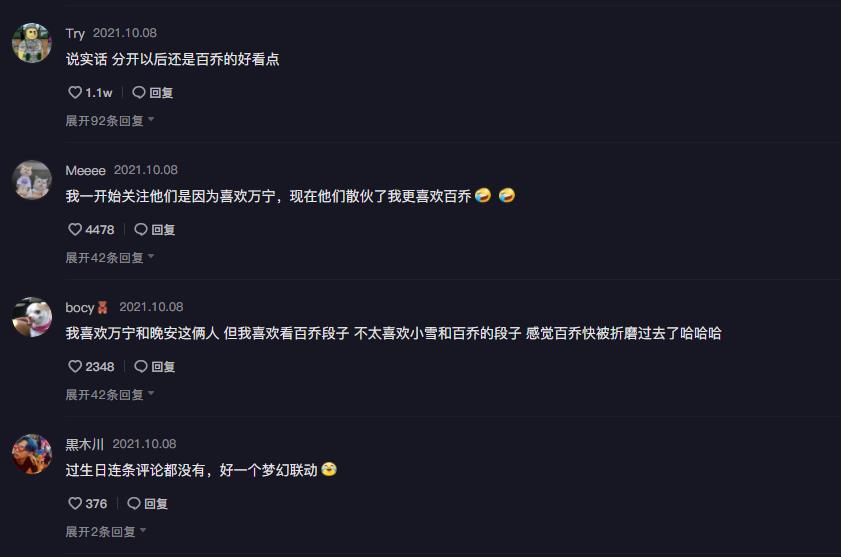Open 黑木川's avatar thumbnail
Viewport: 841px width, 557px height.
coord(32,454)
